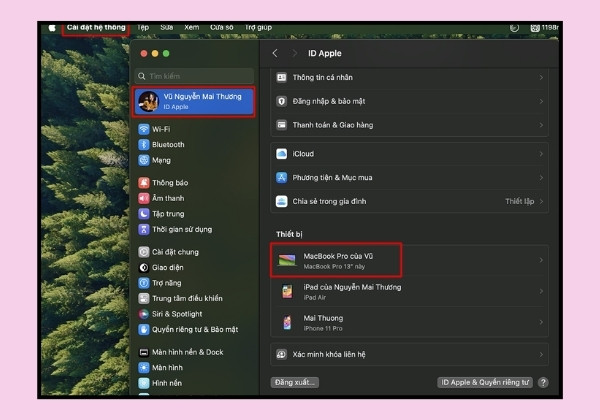Image resolution: width=600 pixels, height=420 pixels.
Task: Expand the Thông tin cá nhân row chevron
Action: coord(541,77)
